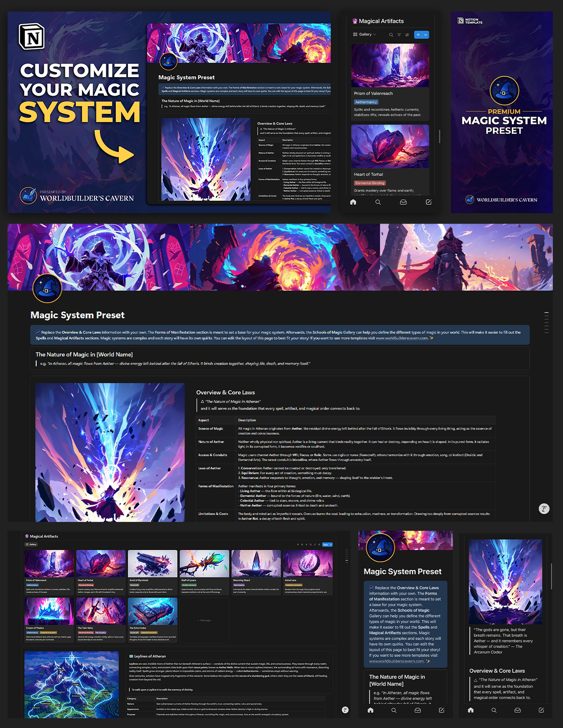Click wizard hat page icon on large middle page
The image size is (563, 728).
[x=47, y=289]
